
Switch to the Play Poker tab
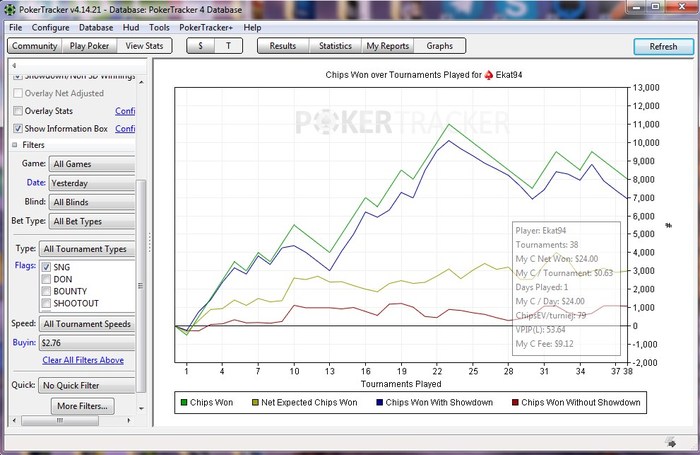[89, 46]
